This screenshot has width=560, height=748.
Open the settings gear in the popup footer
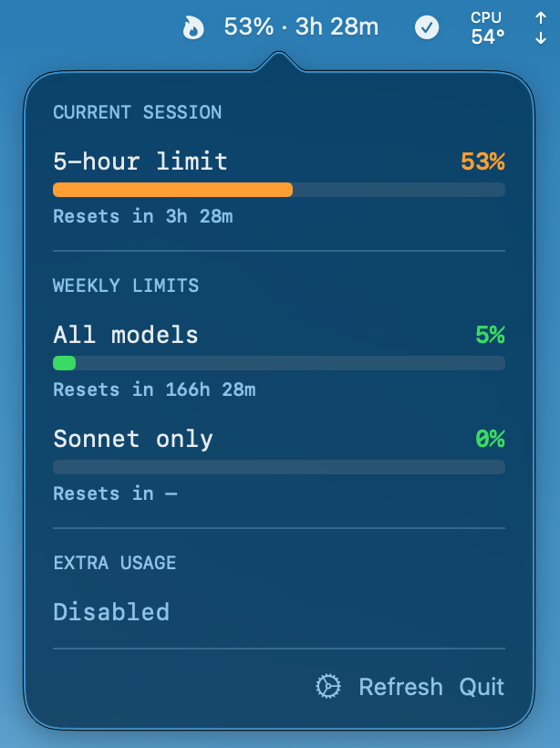(x=327, y=686)
